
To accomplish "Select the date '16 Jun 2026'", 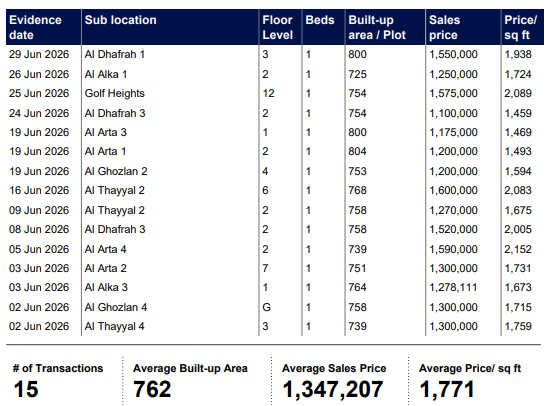I will pos(39,190).
